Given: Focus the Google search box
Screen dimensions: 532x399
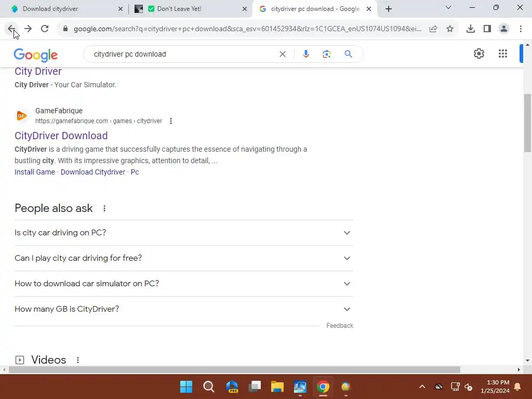Looking at the screenshot, I should click(185, 54).
